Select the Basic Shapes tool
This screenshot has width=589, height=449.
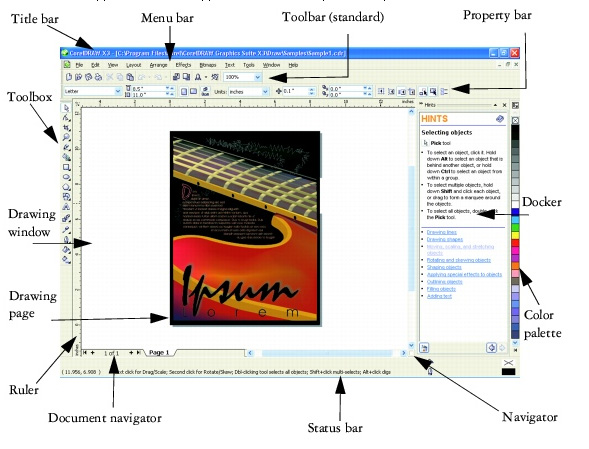click(66, 197)
